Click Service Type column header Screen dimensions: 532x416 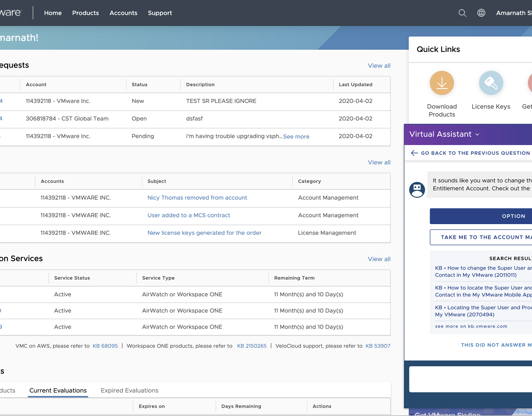pos(158,278)
